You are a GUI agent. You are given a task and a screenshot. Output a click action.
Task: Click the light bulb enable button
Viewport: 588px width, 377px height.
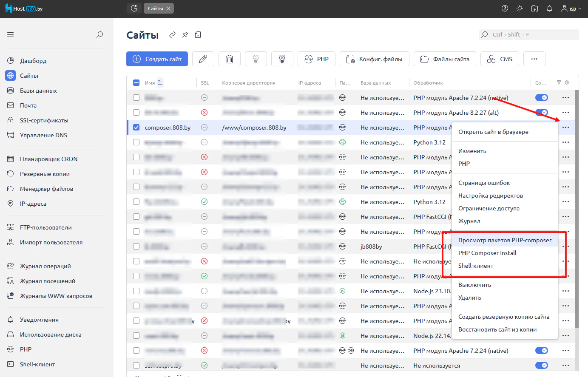click(x=256, y=59)
